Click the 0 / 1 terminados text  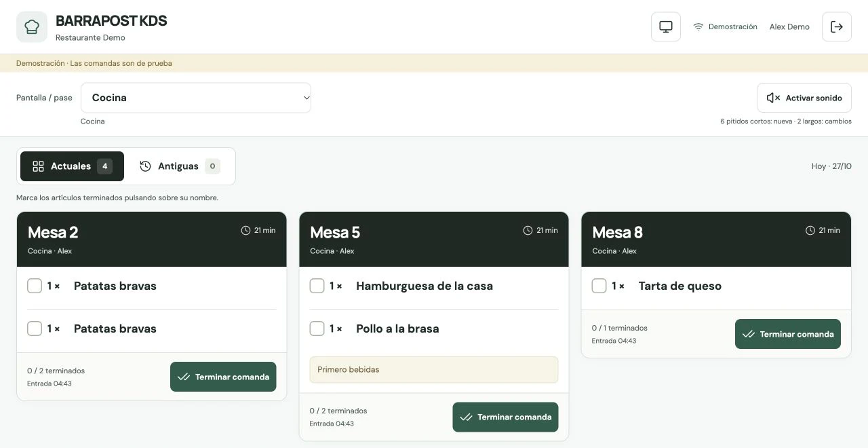[620, 328]
